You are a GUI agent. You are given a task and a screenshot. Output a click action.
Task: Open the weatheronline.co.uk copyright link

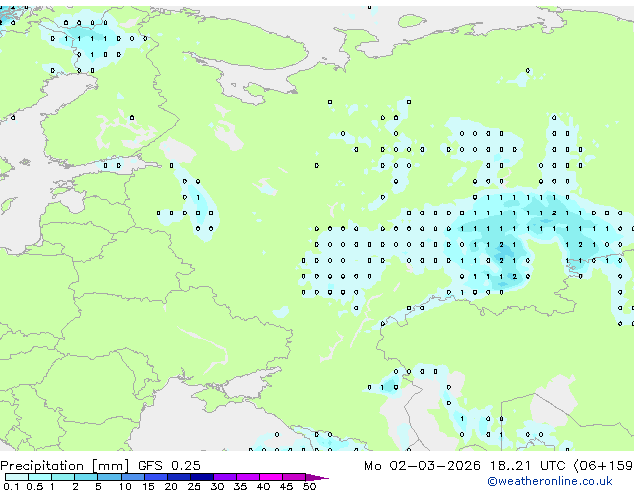550,481
